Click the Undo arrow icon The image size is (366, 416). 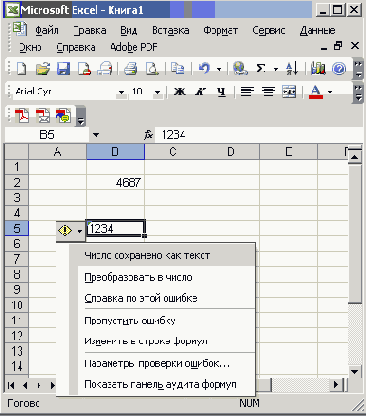pos(204,69)
